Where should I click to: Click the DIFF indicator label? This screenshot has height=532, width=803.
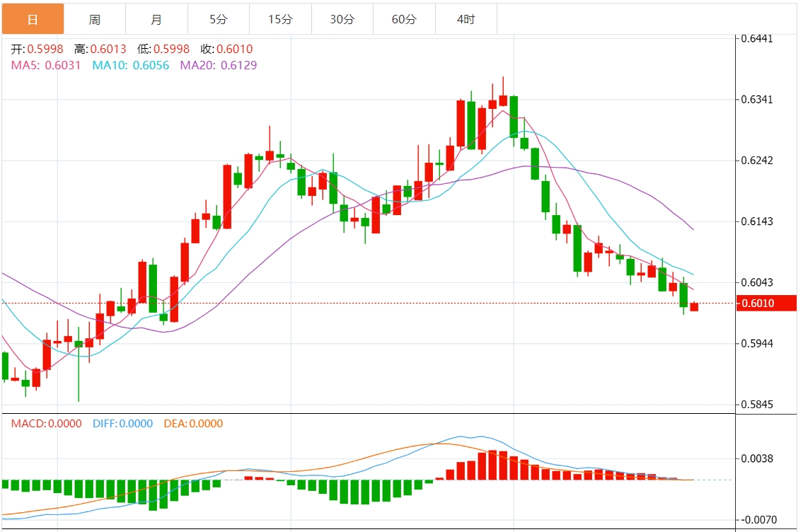tap(122, 424)
